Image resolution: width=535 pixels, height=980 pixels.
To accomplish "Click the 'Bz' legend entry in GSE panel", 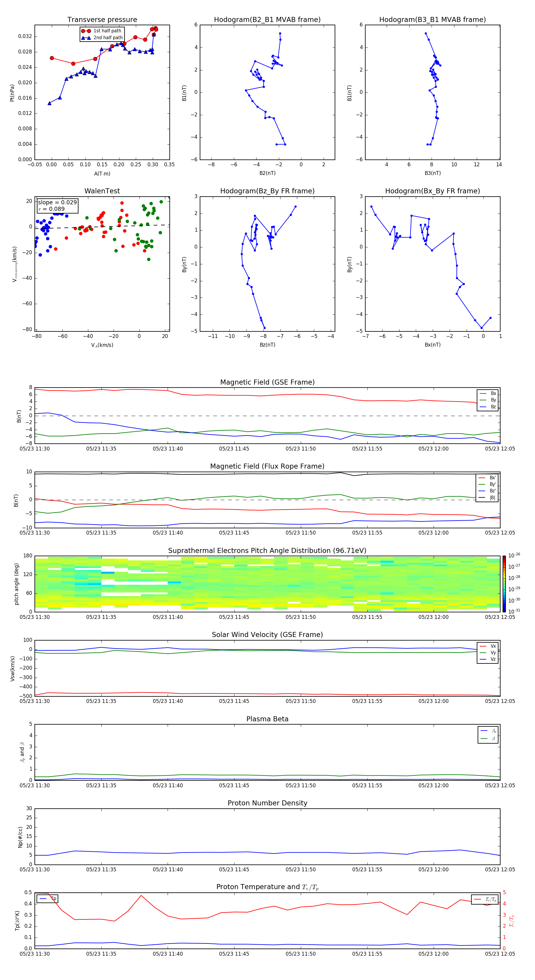I will click(x=488, y=407).
